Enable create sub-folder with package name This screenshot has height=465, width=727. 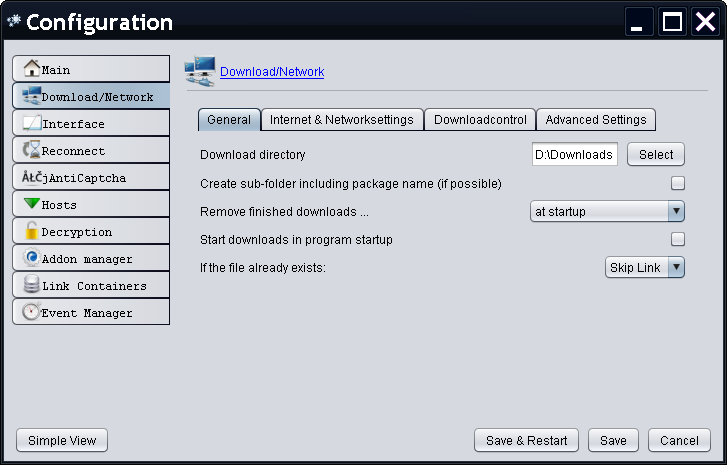coord(678,183)
